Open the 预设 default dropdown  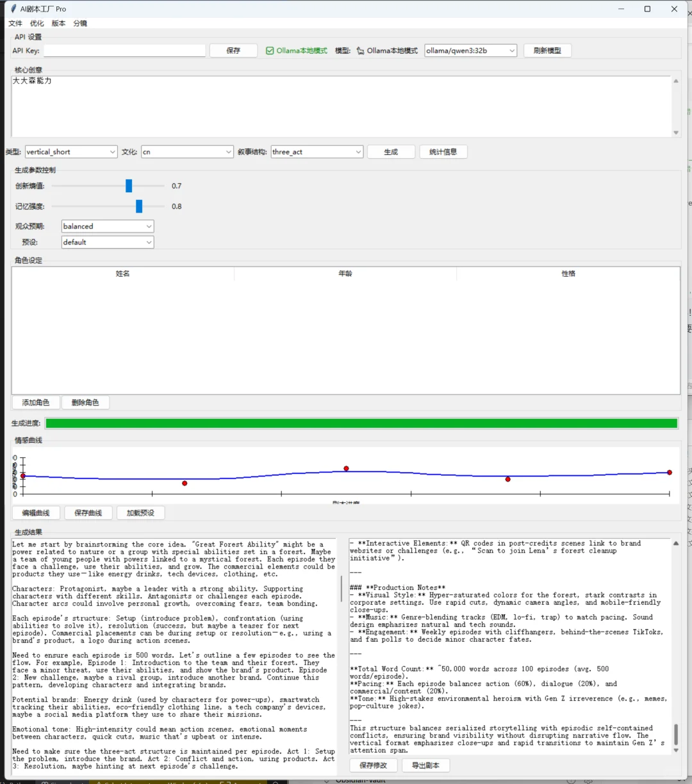[x=108, y=242]
